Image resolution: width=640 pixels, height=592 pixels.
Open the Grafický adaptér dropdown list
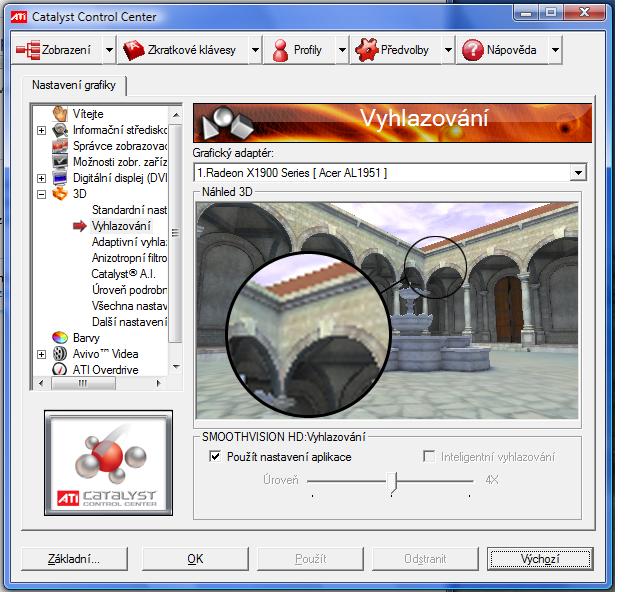[x=577, y=173]
